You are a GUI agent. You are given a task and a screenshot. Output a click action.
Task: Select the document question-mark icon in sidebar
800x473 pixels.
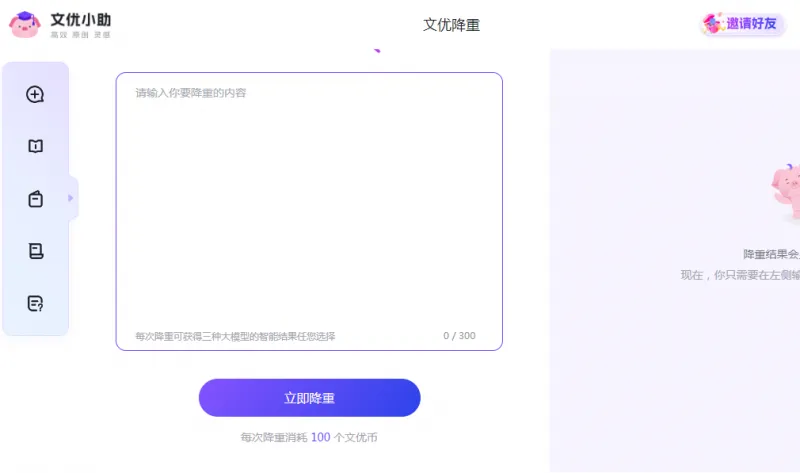pos(35,303)
